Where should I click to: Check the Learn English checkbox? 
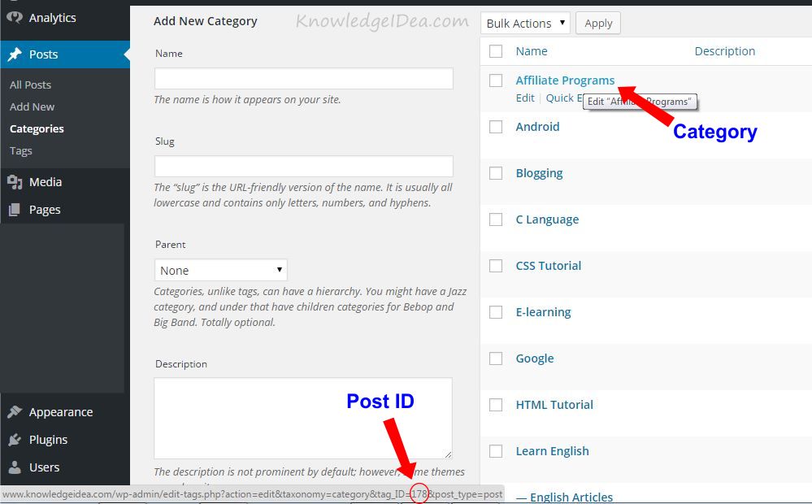pos(496,451)
